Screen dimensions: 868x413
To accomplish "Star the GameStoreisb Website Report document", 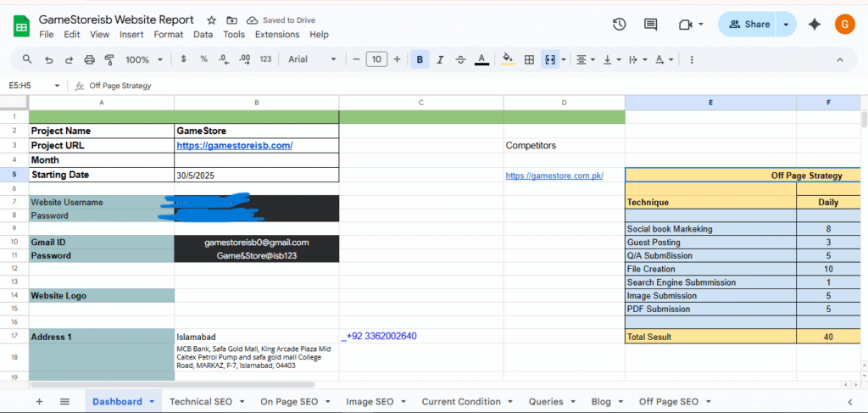I will [x=211, y=20].
